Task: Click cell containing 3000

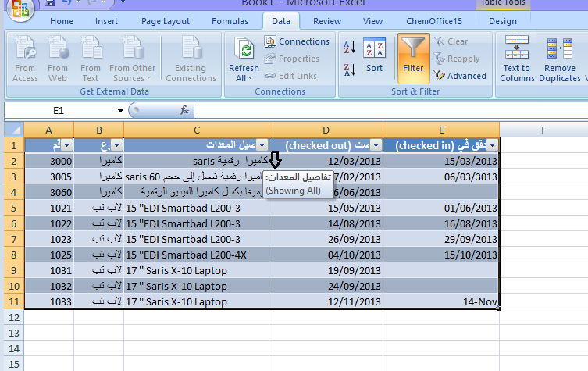Action: 49,161
